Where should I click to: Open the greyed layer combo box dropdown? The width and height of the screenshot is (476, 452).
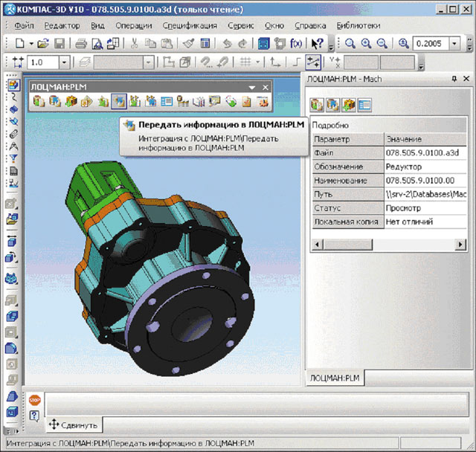coord(148,62)
